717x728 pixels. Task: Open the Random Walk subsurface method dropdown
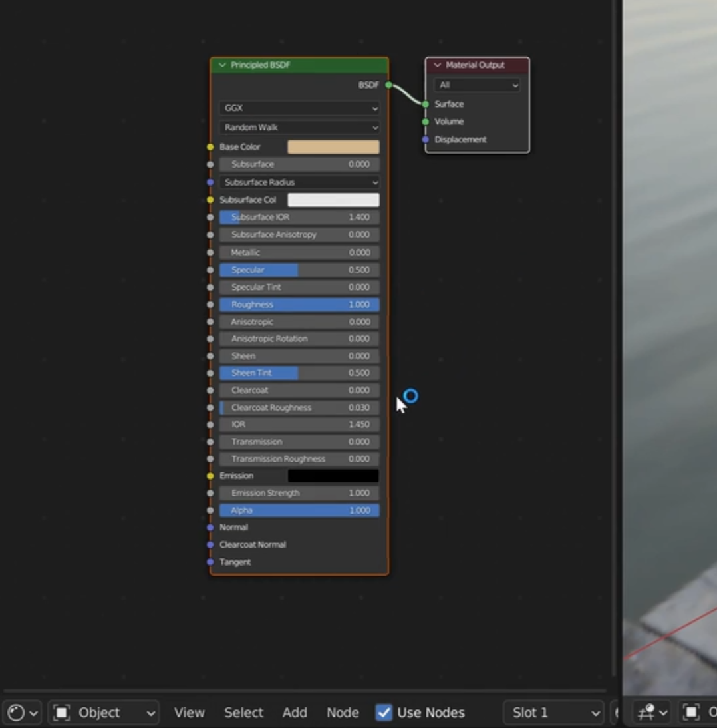299,127
